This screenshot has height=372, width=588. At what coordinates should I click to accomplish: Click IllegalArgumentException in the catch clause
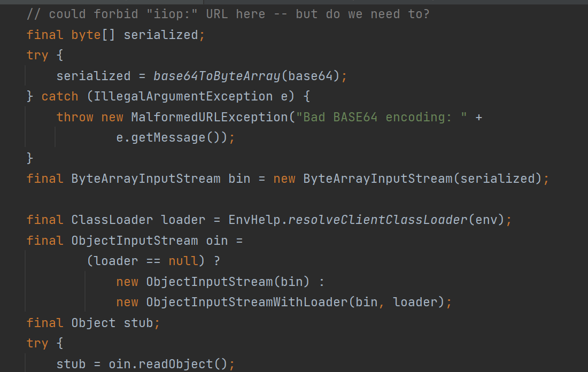[x=183, y=96]
